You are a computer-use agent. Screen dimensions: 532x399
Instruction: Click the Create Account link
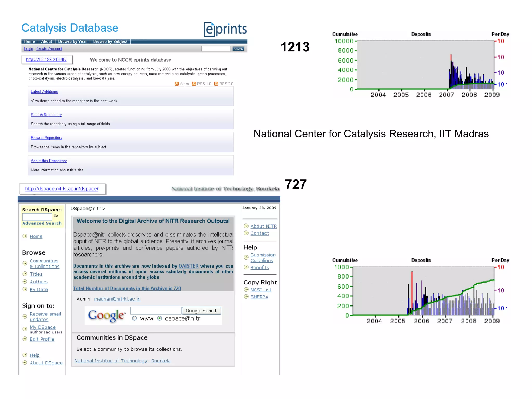point(49,49)
